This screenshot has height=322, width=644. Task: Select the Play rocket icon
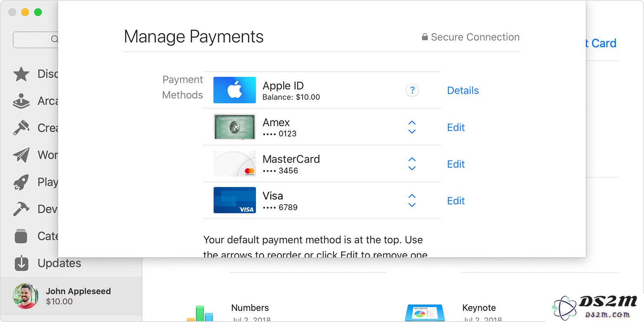pos(21,182)
